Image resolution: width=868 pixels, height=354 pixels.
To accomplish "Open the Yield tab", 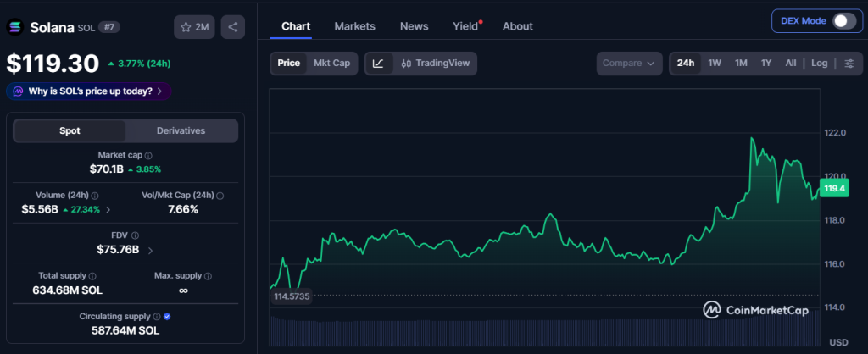I will [465, 26].
